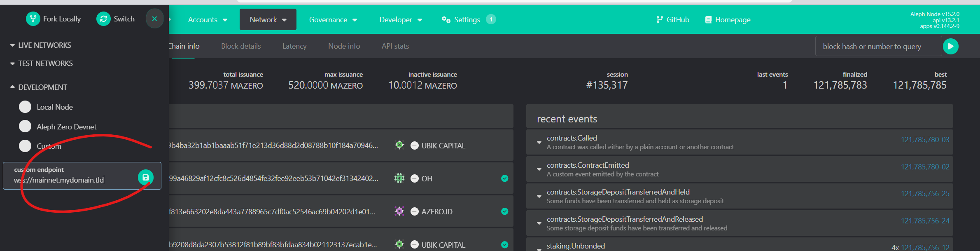Viewport: 980px width, 251px height.
Task: Select Aleph Zero Devnet radio option
Action: 25,127
